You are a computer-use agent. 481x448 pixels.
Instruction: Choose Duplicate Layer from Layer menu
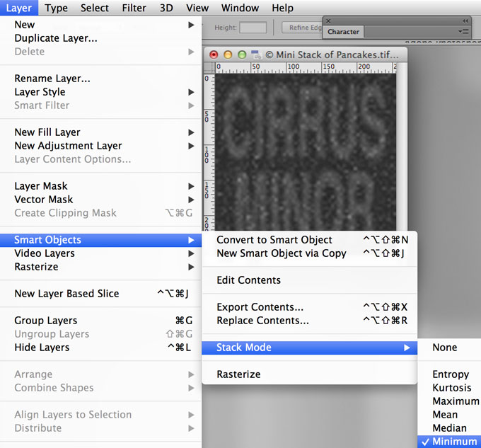click(x=56, y=38)
